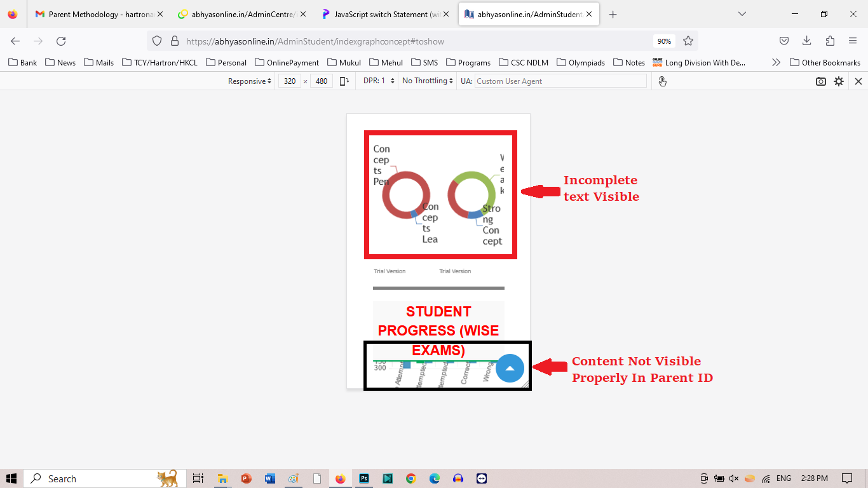Open Photoshop from the taskbar
Viewport: 868px width, 488px height.
[x=364, y=478]
